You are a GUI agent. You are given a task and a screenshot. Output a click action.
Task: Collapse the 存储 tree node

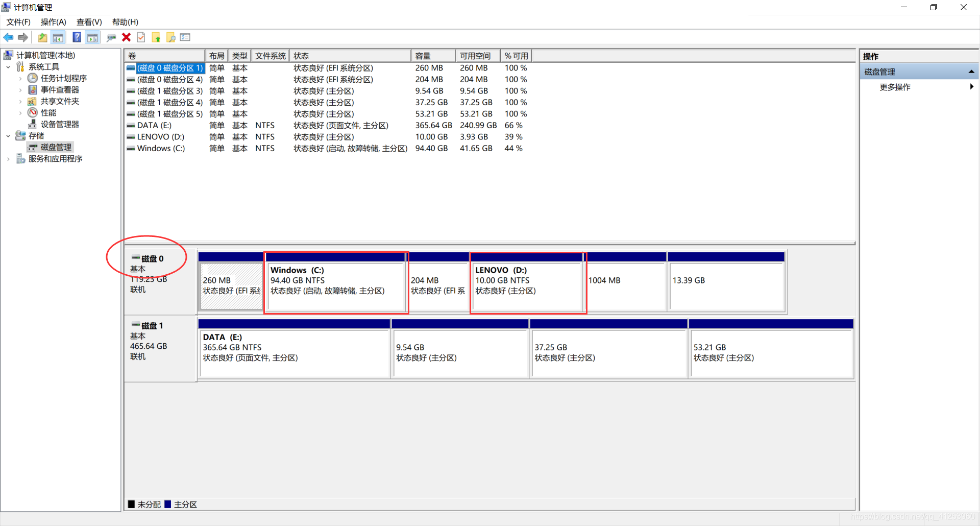tap(8, 136)
